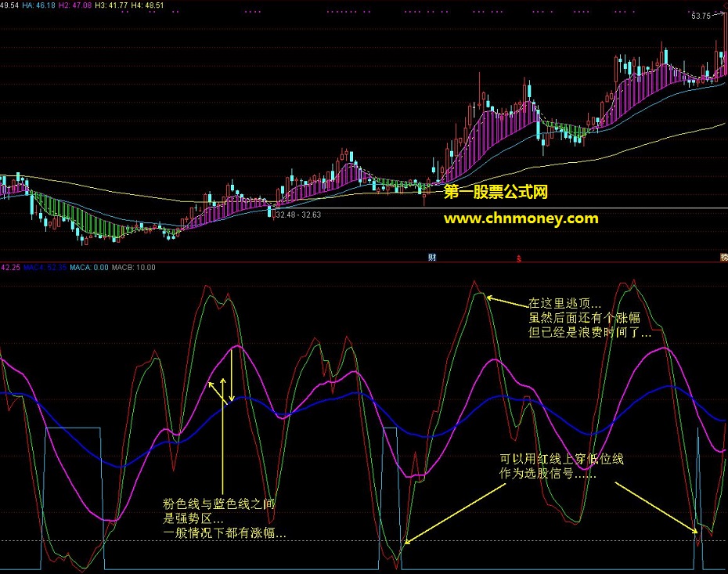Click the orange marker icon at chart's right edge
This screenshot has width=728, height=574.
724,258
